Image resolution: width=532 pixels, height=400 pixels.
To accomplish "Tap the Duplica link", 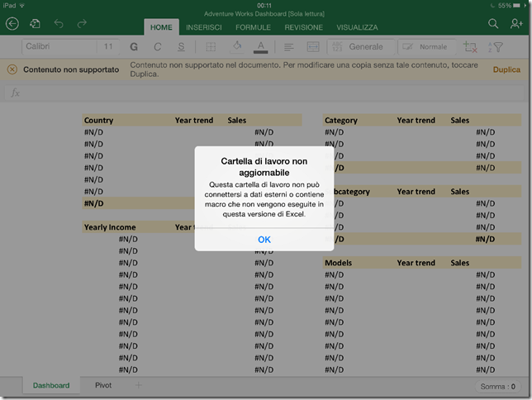I will pos(506,69).
